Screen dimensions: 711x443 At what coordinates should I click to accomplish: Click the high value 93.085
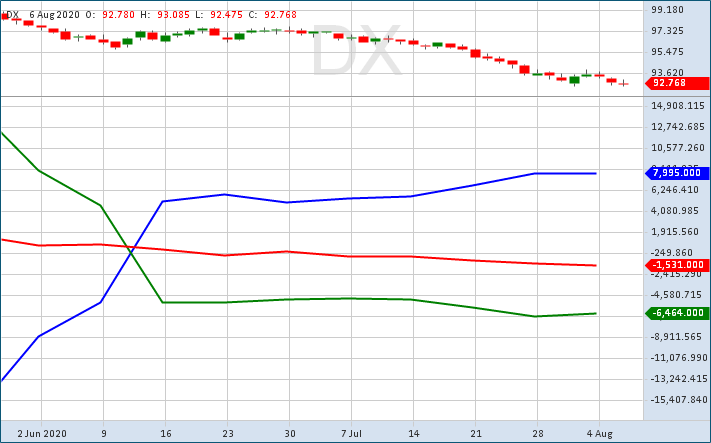point(173,15)
